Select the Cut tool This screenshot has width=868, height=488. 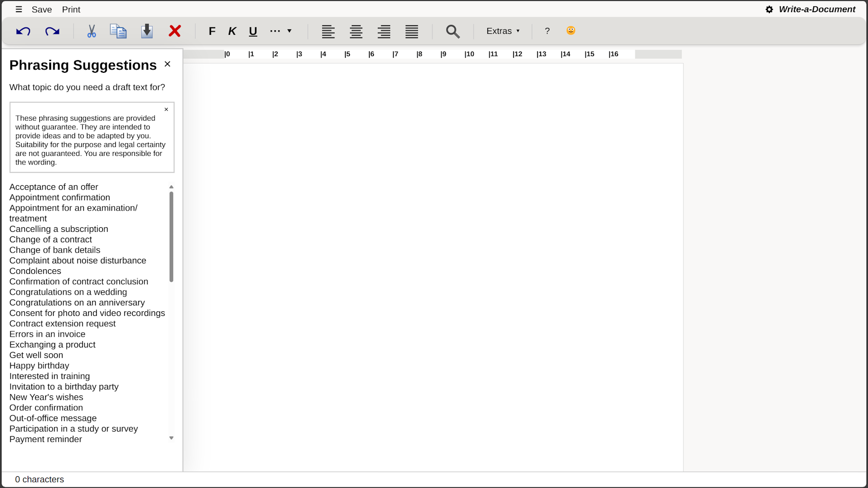(91, 31)
